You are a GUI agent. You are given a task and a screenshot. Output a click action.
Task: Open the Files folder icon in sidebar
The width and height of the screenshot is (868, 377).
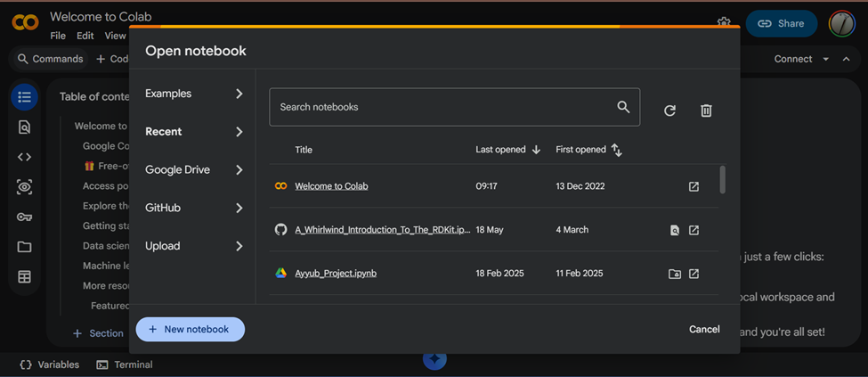[24, 247]
